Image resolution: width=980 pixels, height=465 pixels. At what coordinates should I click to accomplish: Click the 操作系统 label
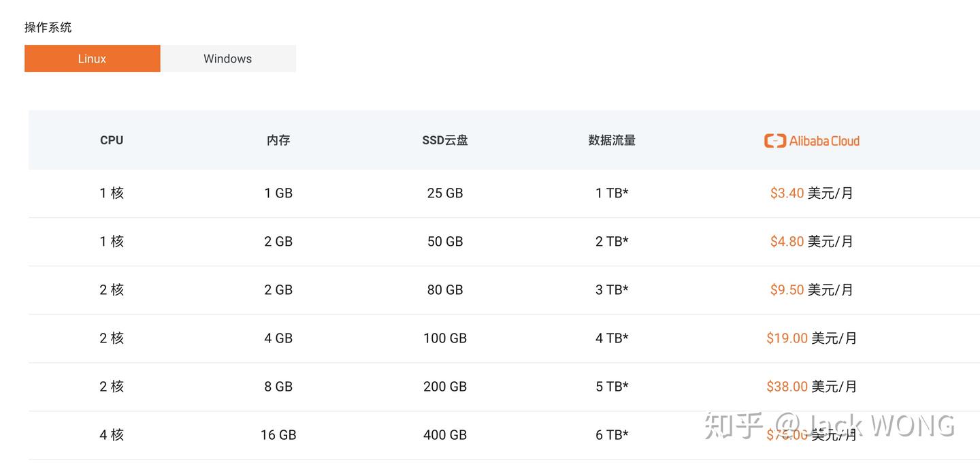[x=48, y=27]
